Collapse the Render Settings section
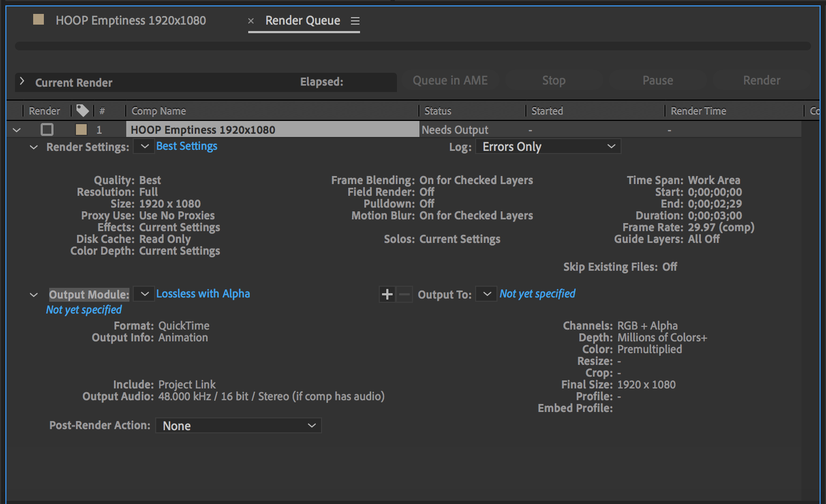Image resolution: width=826 pixels, height=504 pixels. (34, 147)
